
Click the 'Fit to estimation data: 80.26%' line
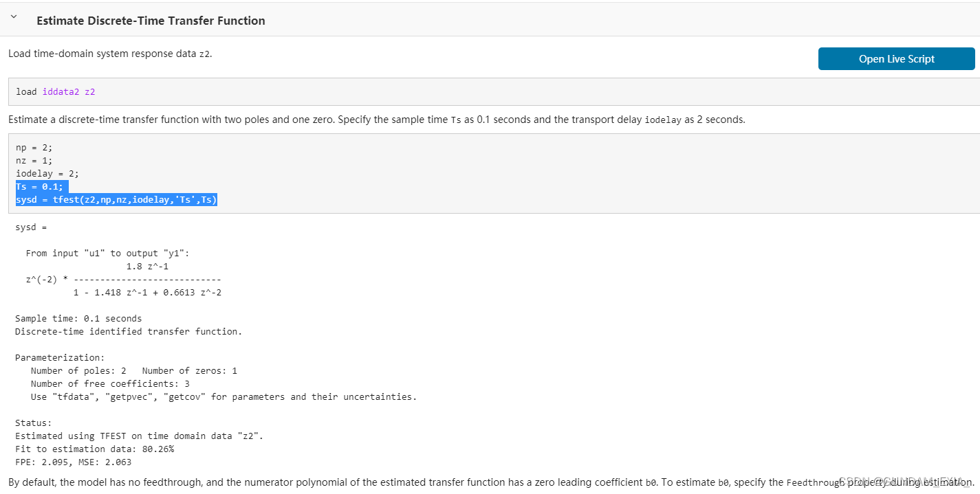[x=94, y=449]
